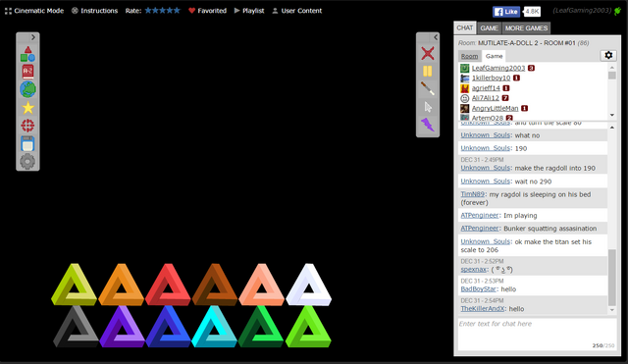Click the chat message 'make the ragdoll into 190'
Screen dimensions: 628x364
coord(555,168)
